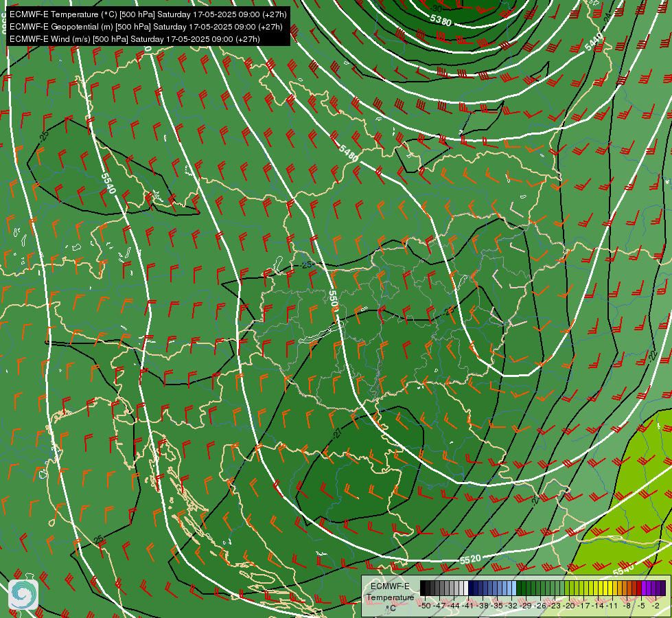This screenshot has width=672, height=618.
Task: Click the -5 tick label on the legend
Action: pos(641,606)
